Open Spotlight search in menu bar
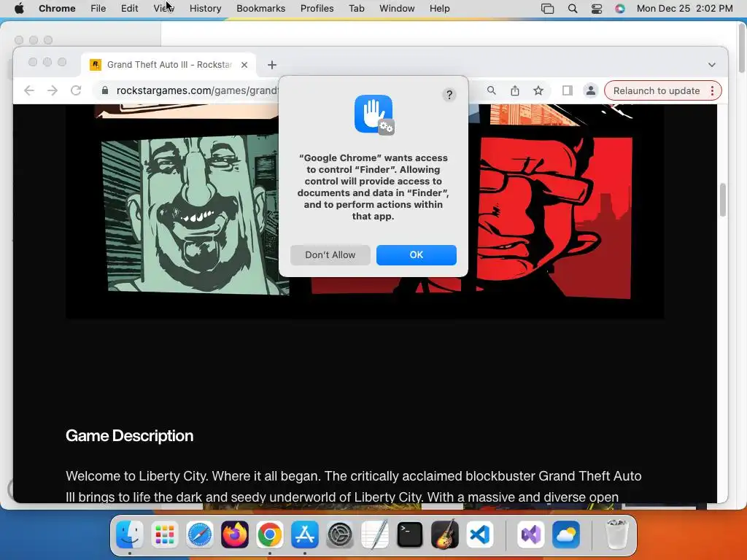The height and width of the screenshot is (560, 747). 573,9
